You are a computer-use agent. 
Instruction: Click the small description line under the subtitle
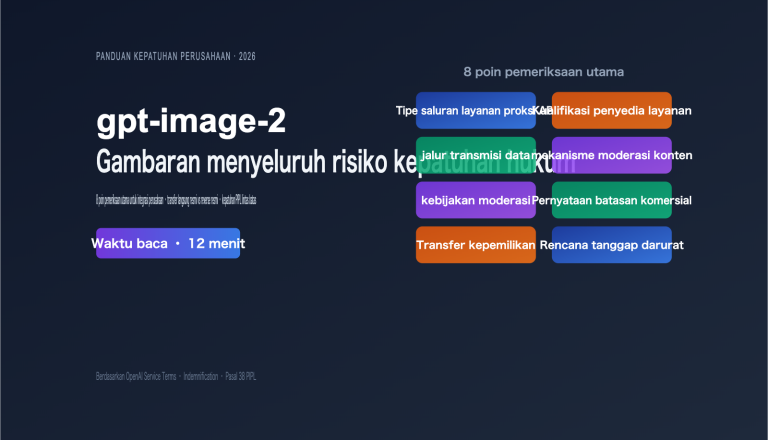(x=176, y=199)
